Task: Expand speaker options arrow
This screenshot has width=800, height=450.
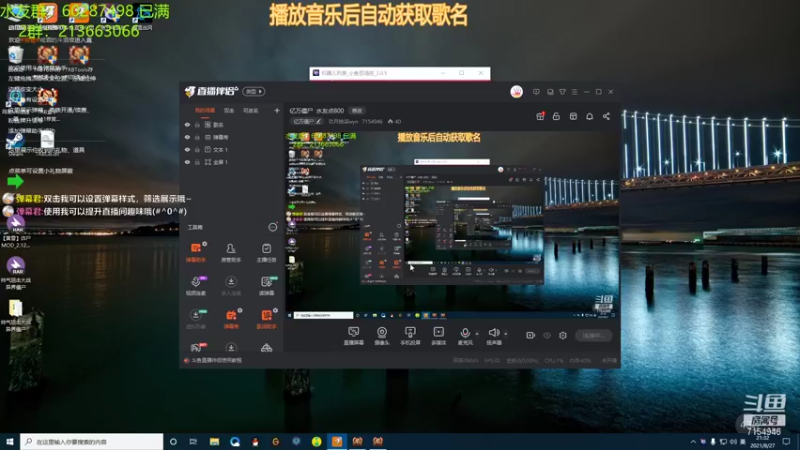Action: [x=506, y=334]
